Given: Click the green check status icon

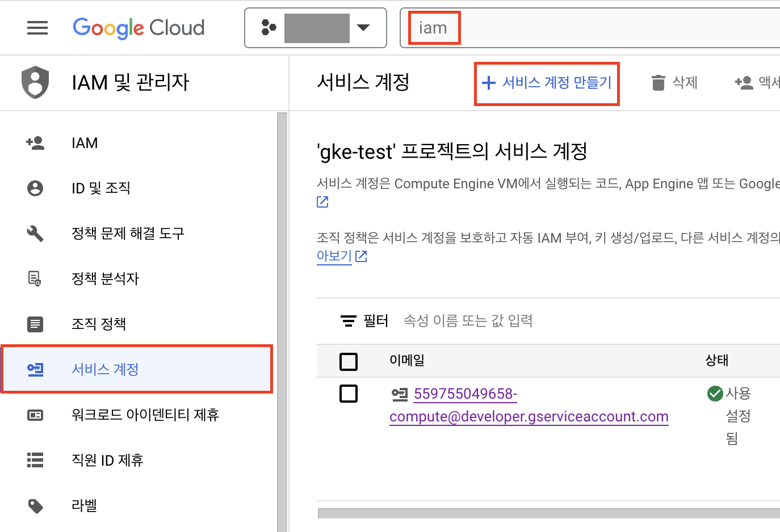Looking at the screenshot, I should tap(715, 393).
